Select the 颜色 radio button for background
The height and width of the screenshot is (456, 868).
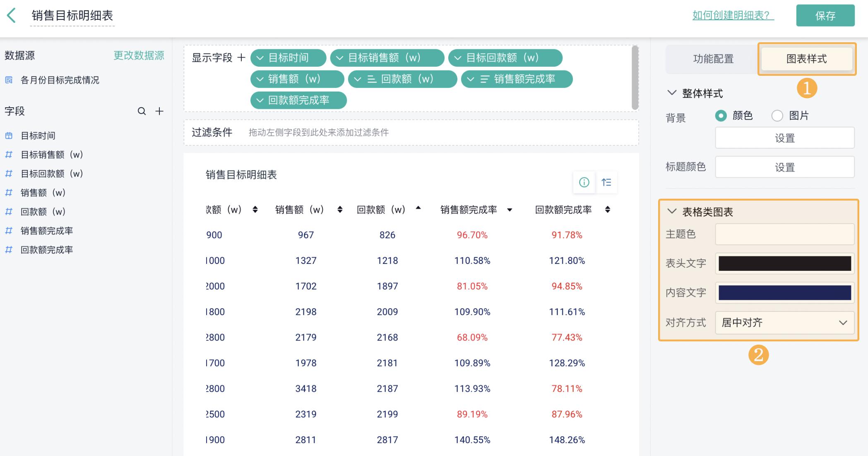721,116
